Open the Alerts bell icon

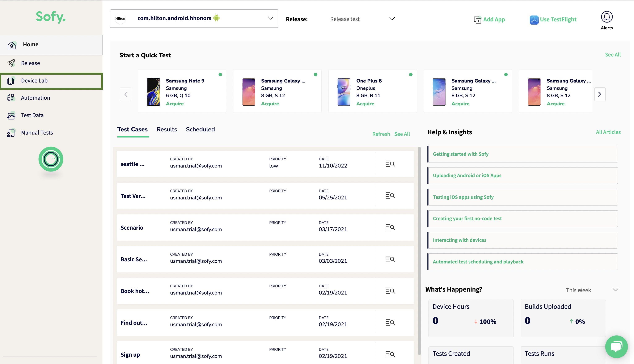[607, 17]
